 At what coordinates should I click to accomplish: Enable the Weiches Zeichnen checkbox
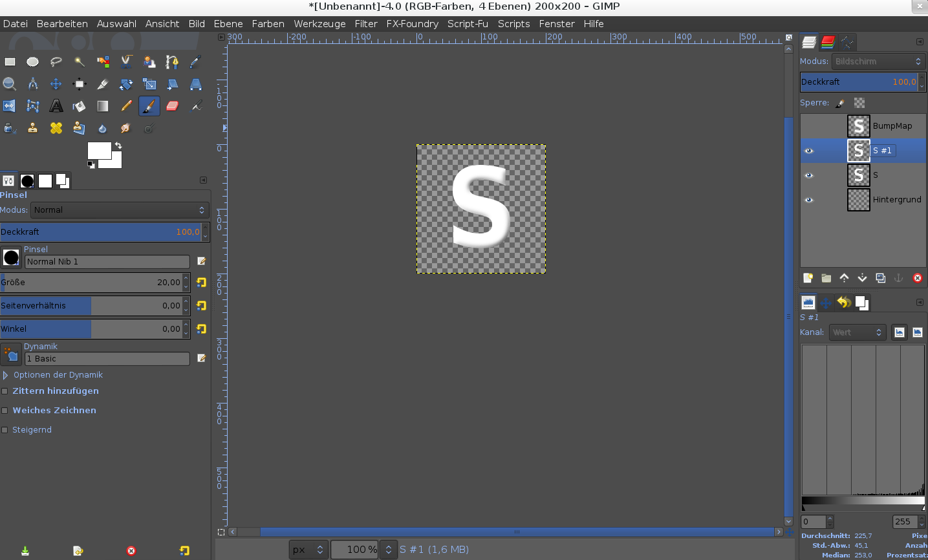point(5,411)
